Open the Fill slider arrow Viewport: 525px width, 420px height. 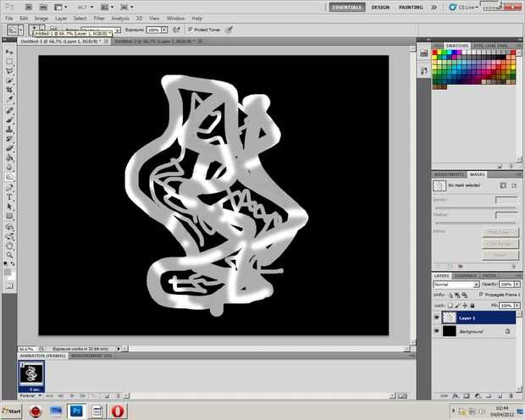517,306
